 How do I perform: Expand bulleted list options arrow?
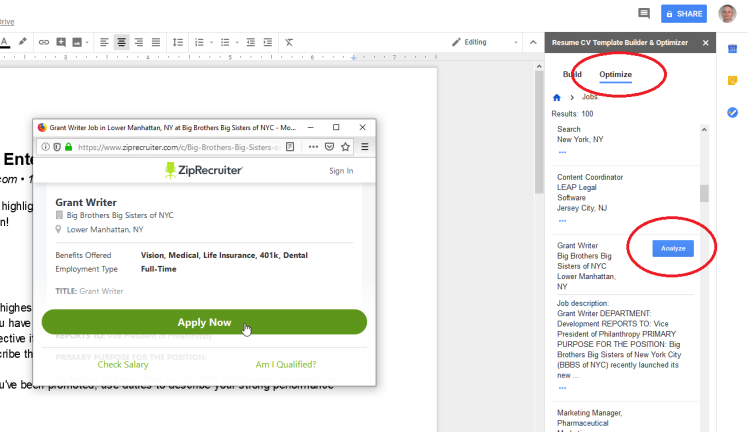tap(237, 42)
